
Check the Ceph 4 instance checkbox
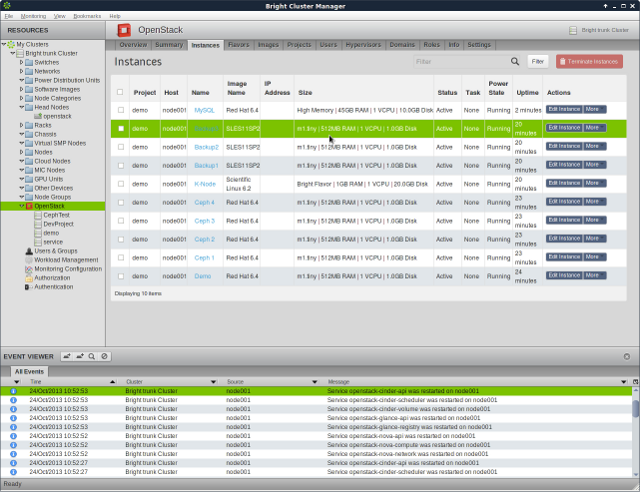(121, 202)
